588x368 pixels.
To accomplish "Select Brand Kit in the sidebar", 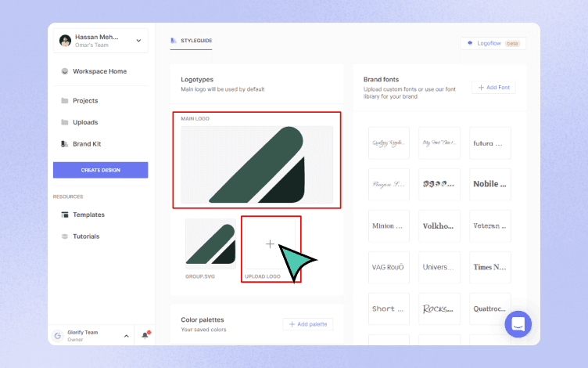I will tap(87, 144).
